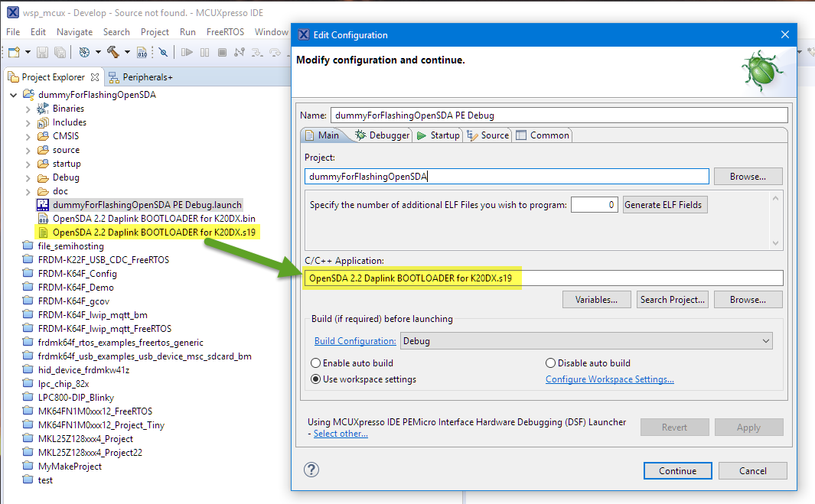Click the Terminate stop icon in toolbar
Image resolution: width=815 pixels, height=504 pixels.
pos(222,52)
